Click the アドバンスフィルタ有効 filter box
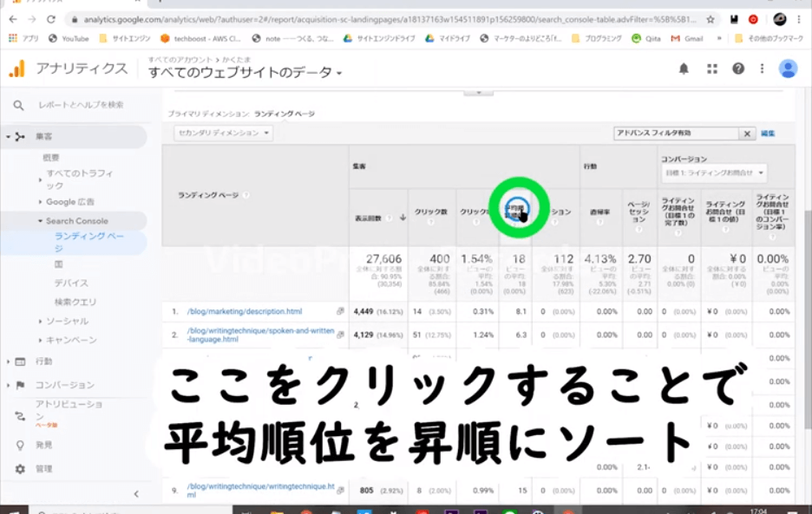This screenshot has width=812, height=514. pyautogui.click(x=676, y=133)
